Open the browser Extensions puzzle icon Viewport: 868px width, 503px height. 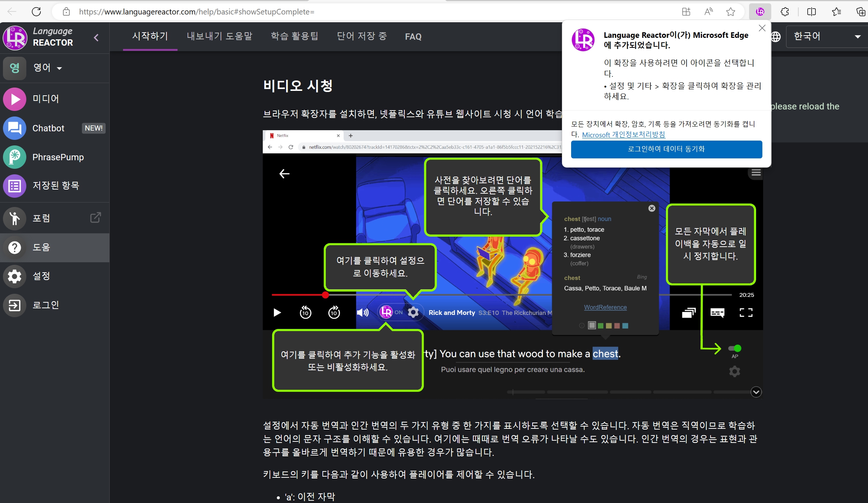pyautogui.click(x=785, y=12)
